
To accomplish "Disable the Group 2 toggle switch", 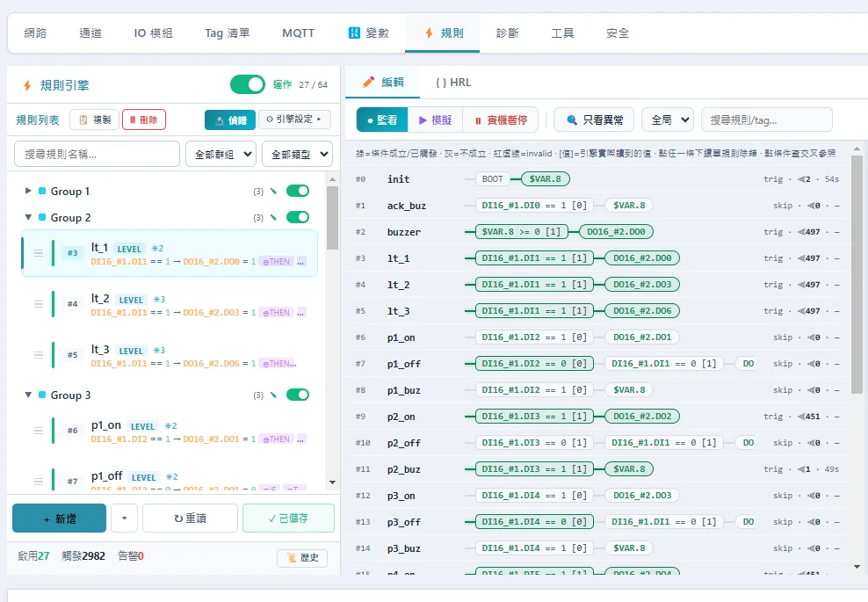I will click(x=298, y=217).
